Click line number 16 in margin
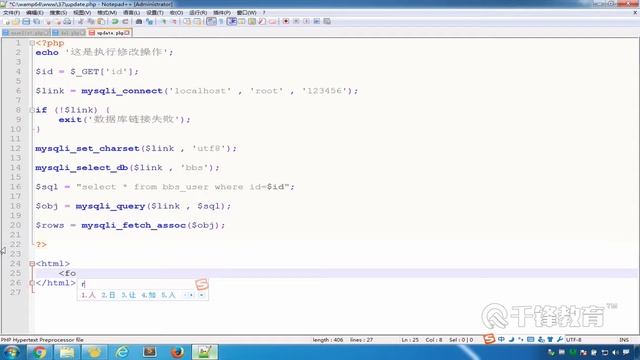The height and width of the screenshot is (360, 640). (x=16, y=187)
